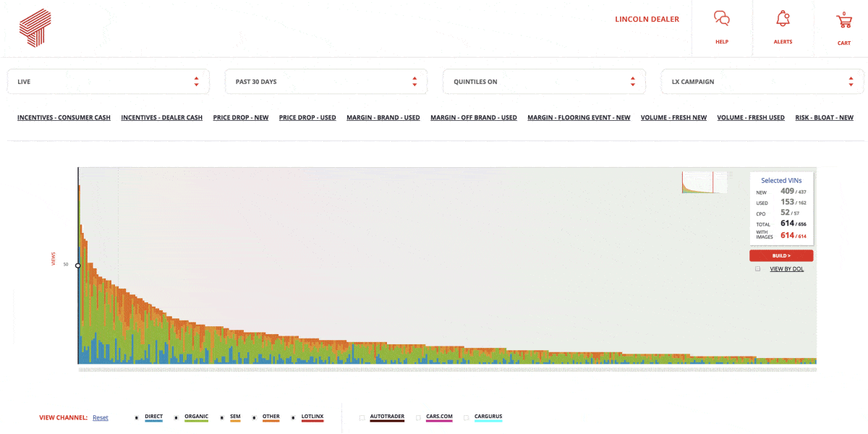Click the VIEW BY DOL link
Screen dimensions: 868x434
point(787,268)
